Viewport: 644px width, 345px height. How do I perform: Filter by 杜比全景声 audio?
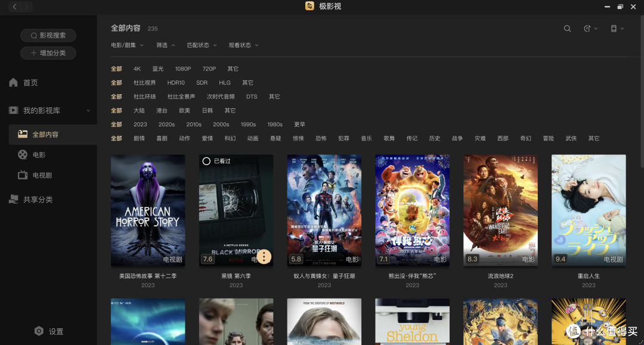click(x=181, y=97)
